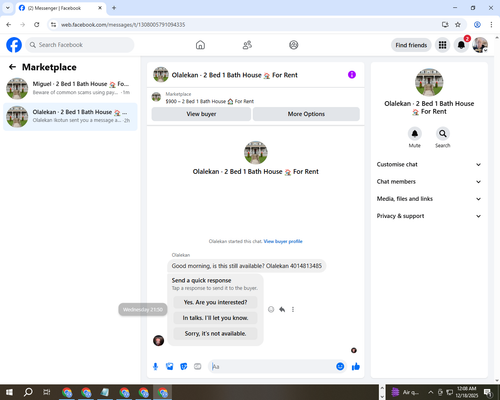Viewport: 500px width, 400px height.
Task: Open the account profile picture menu
Action: click(x=480, y=45)
